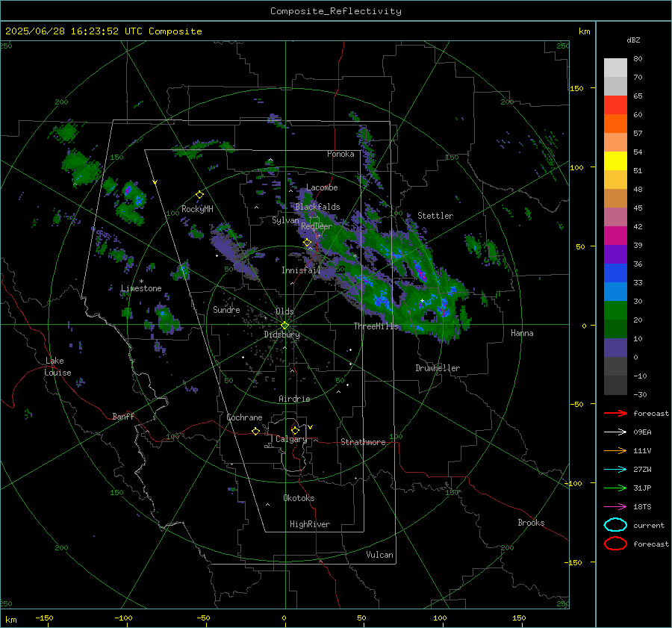Image resolution: width=672 pixels, height=628 pixels.
Task: Click the Lake Louise label
Action: (57, 367)
